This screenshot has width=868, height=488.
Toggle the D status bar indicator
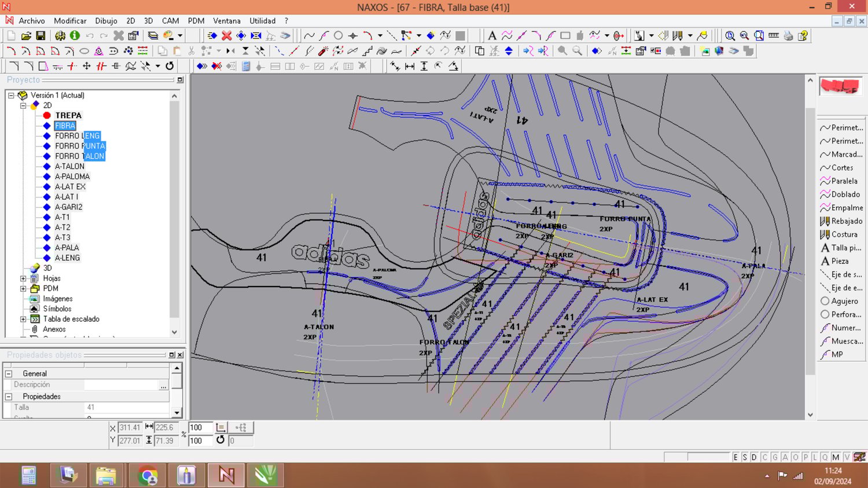pos(754,457)
